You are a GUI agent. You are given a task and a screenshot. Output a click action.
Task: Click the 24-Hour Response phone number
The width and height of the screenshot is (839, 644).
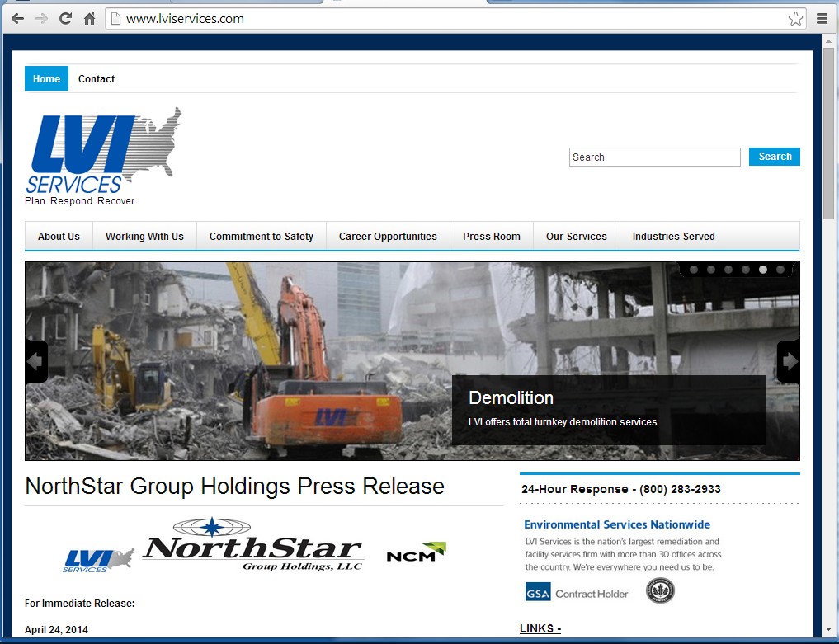pos(680,489)
